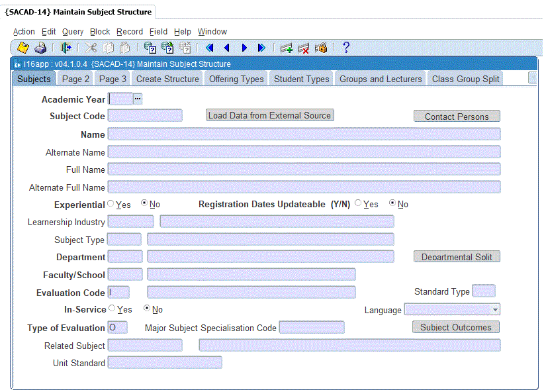Click the Full Name input field
544x392 pixels.
[x=304, y=169]
